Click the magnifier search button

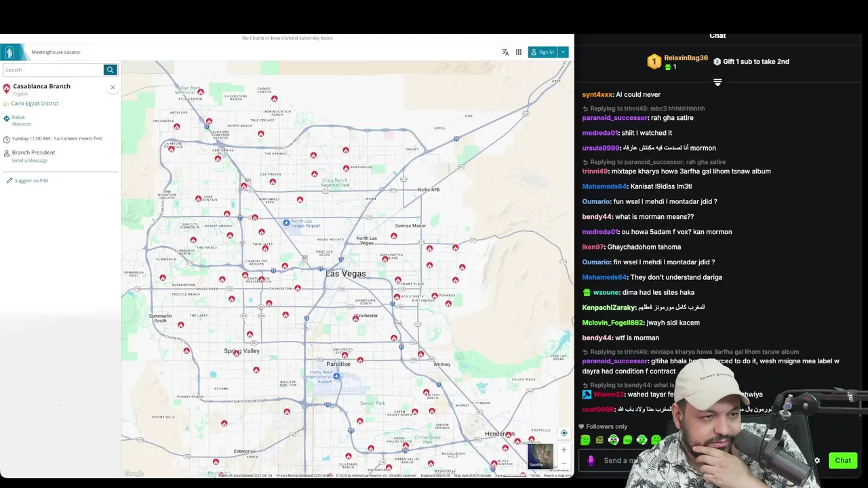click(110, 70)
